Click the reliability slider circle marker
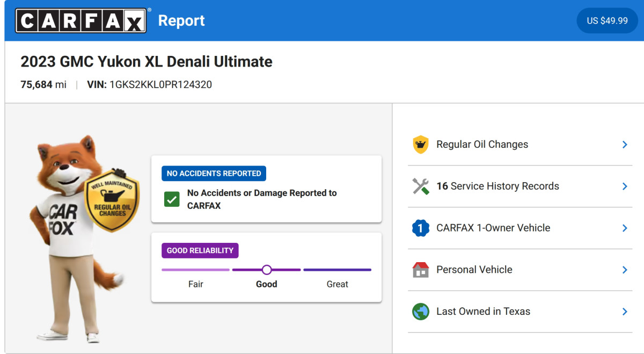The width and height of the screenshot is (644, 354). click(x=267, y=270)
